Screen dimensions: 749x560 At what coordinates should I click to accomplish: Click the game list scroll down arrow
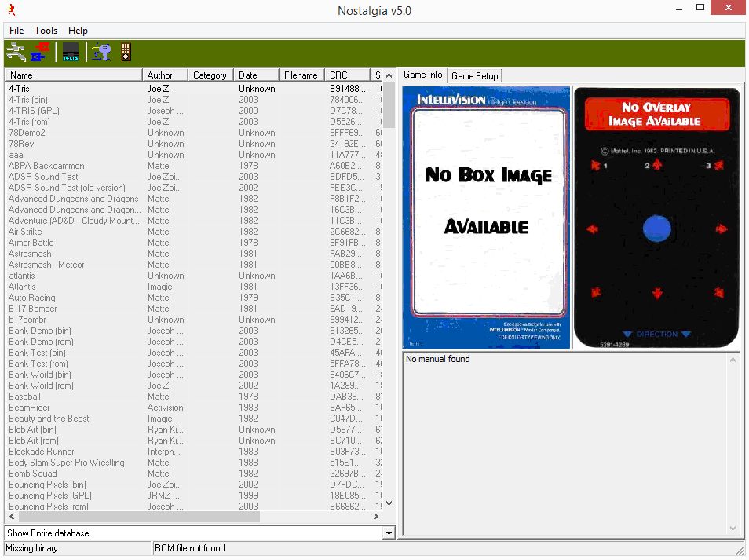[389, 503]
